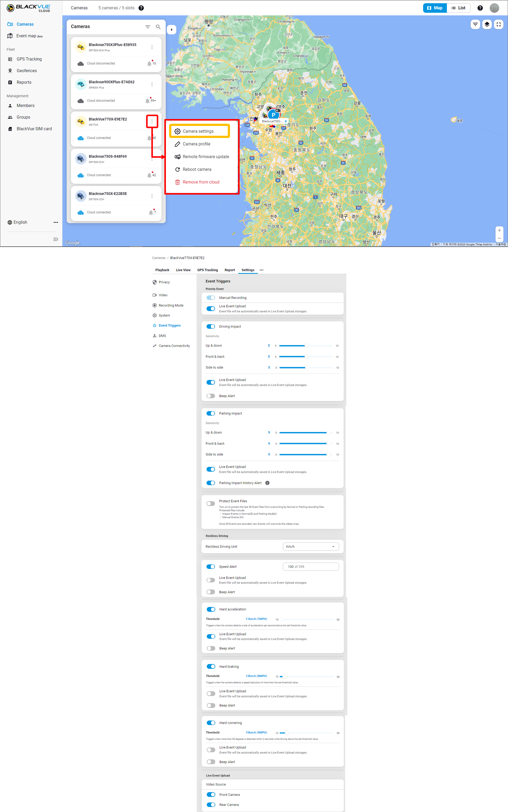Click the top-right help question icon

[480, 8]
